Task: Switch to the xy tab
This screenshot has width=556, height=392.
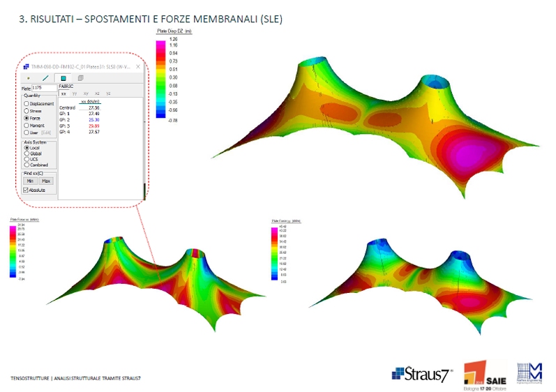Action: tap(86, 93)
